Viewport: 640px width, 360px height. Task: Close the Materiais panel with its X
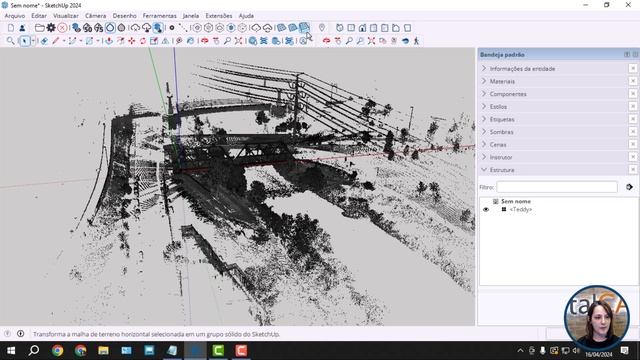(x=633, y=81)
